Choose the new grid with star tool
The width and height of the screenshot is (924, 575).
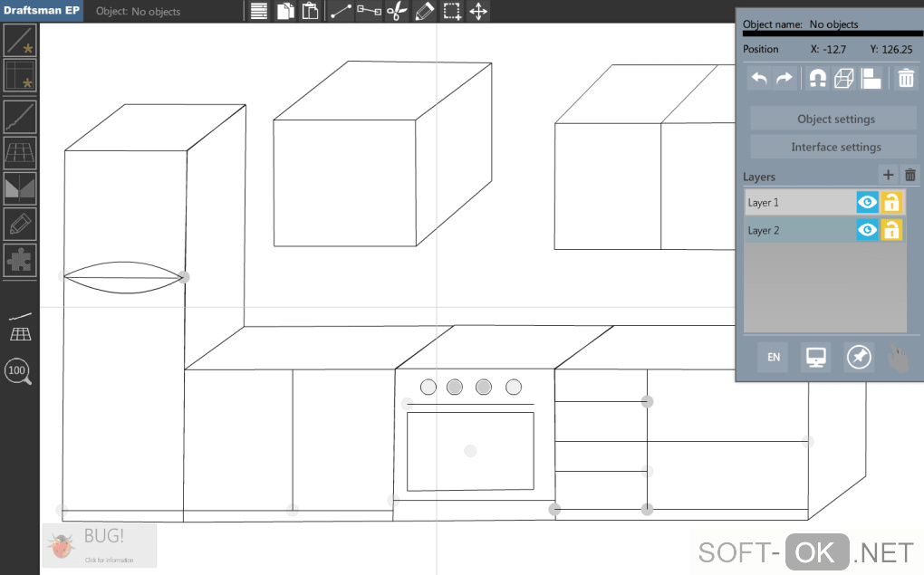tap(20, 75)
